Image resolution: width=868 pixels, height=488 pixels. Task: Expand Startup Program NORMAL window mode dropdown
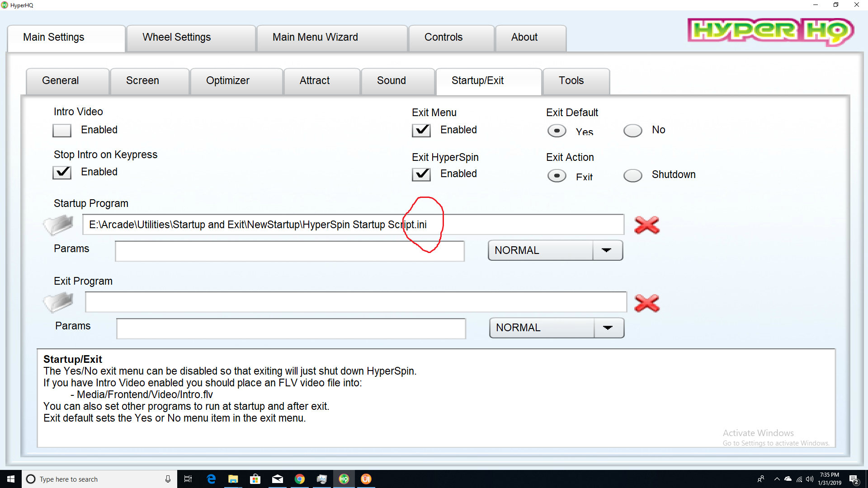607,250
